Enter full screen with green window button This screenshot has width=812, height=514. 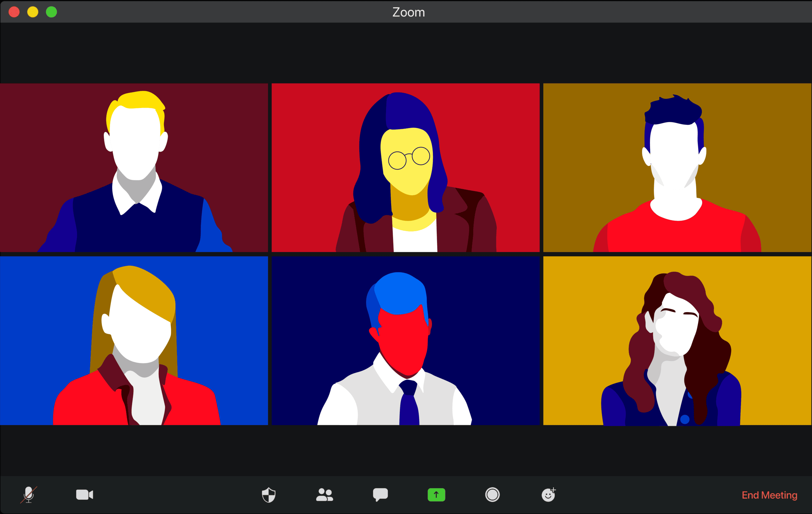coord(52,12)
